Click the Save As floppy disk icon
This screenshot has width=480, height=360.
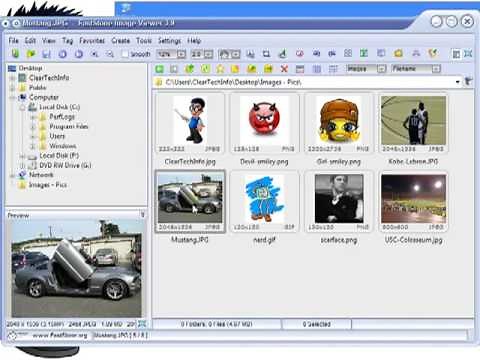tap(47, 54)
